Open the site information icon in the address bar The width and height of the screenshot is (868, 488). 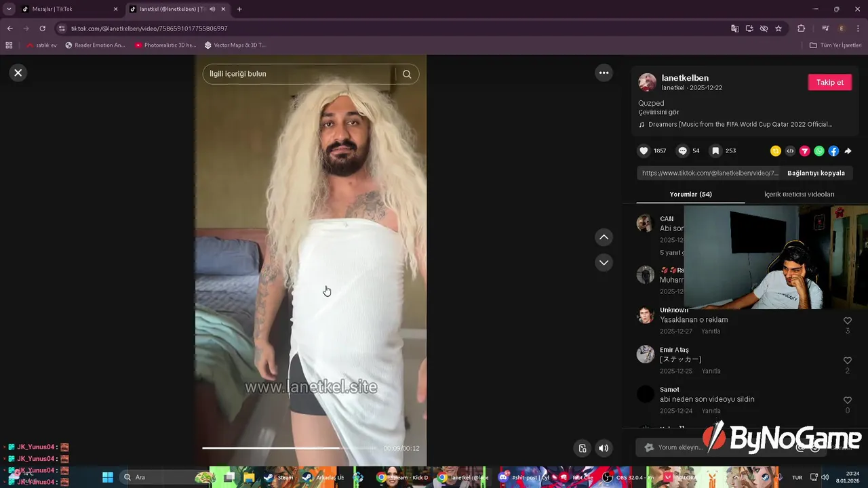[62, 28]
